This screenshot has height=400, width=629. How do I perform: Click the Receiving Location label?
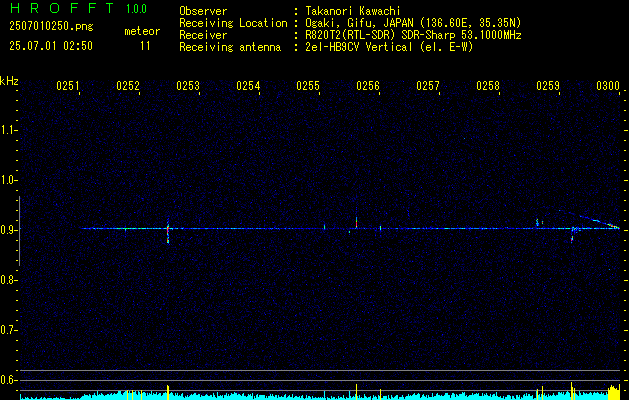point(233,23)
